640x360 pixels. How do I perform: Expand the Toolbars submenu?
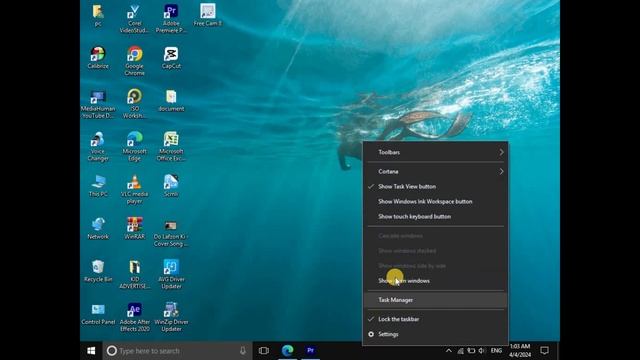(435, 152)
